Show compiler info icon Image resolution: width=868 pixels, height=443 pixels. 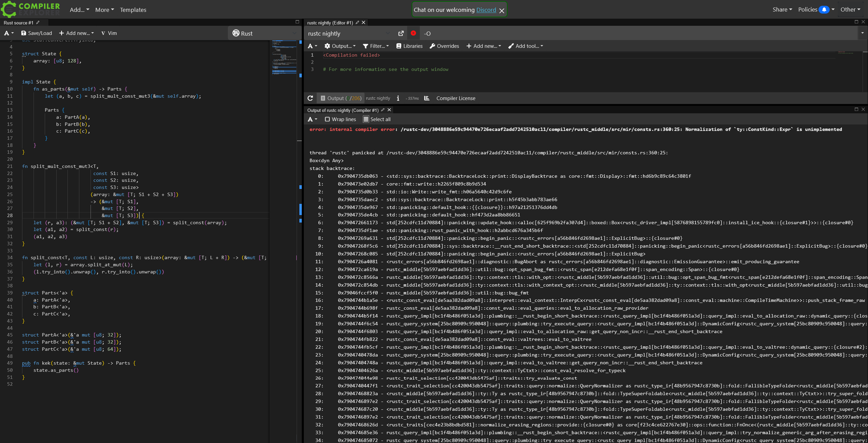tap(398, 98)
